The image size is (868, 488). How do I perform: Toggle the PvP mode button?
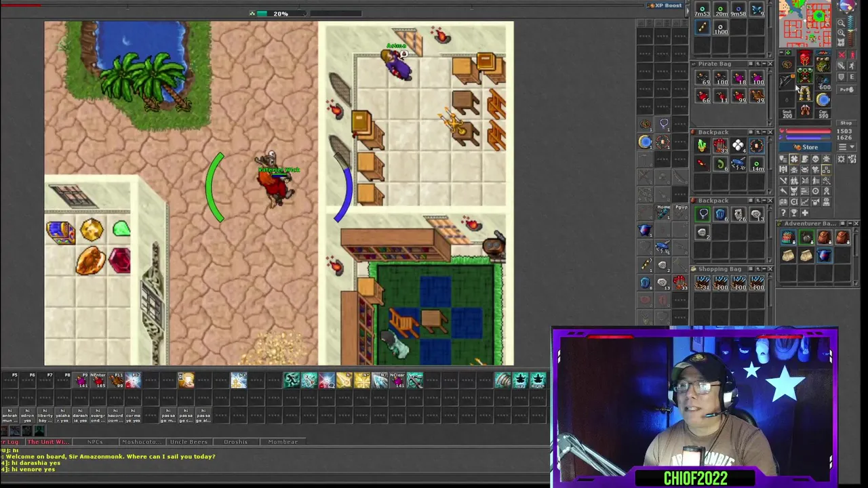tap(847, 89)
